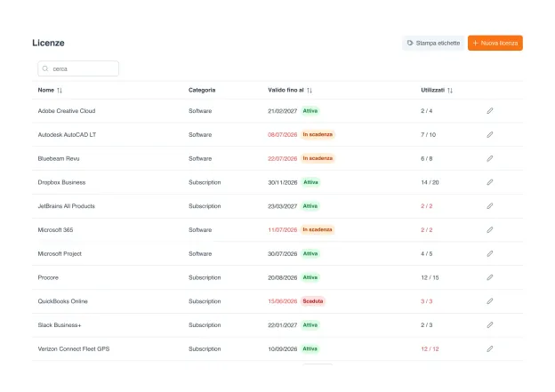Edit the QuickBooks Online license

(489, 301)
